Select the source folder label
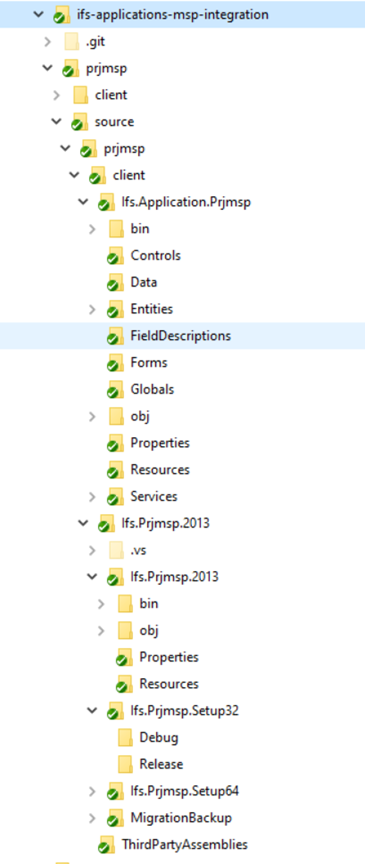 click(x=114, y=121)
